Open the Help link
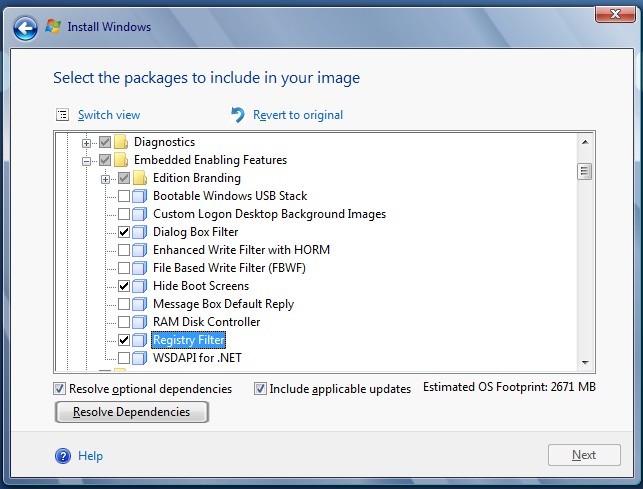Image resolution: width=643 pixels, height=489 pixels. click(91, 456)
